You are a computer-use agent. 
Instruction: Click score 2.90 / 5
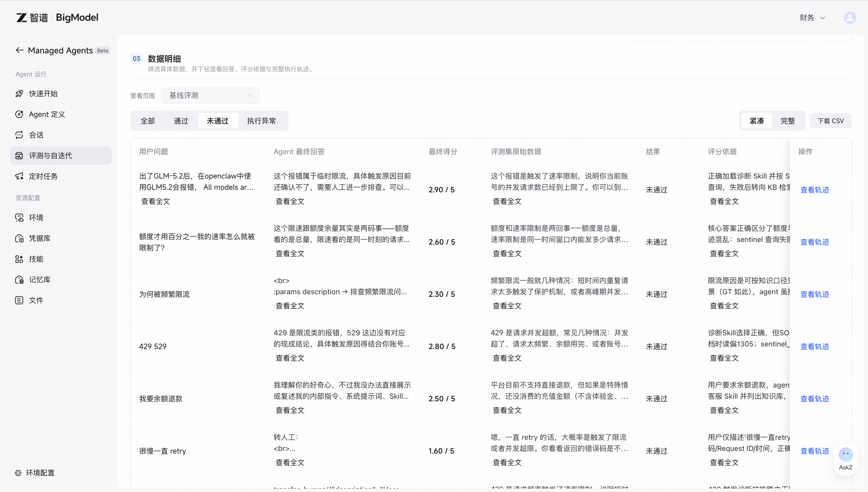[x=441, y=190]
